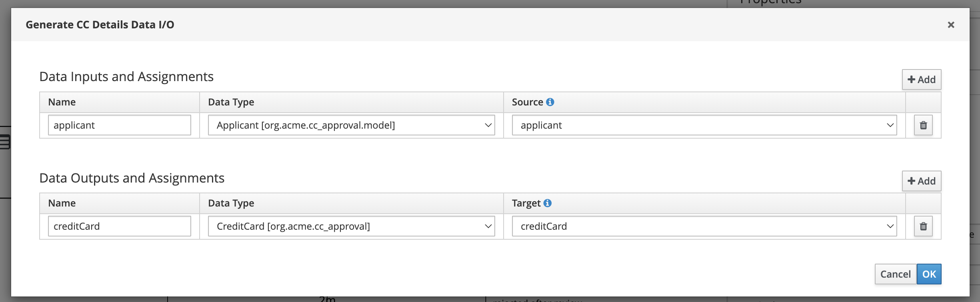Cancel the Data I/O dialog

896,274
